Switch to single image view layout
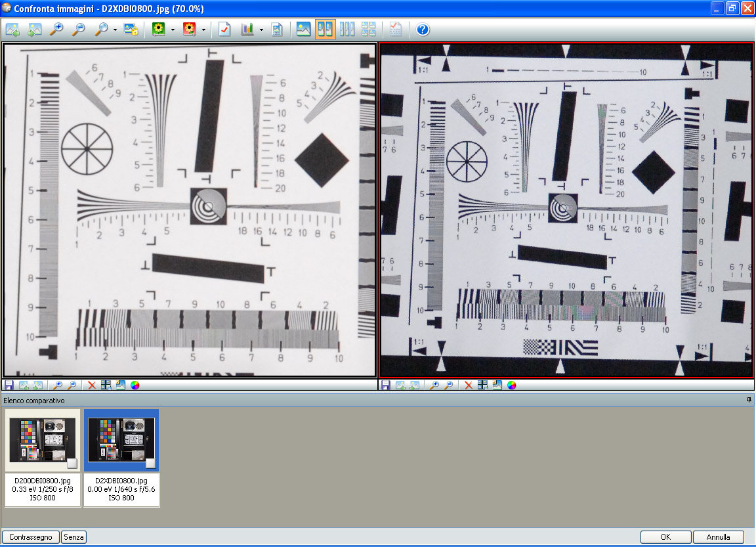The height and width of the screenshot is (547, 756). tap(303, 30)
